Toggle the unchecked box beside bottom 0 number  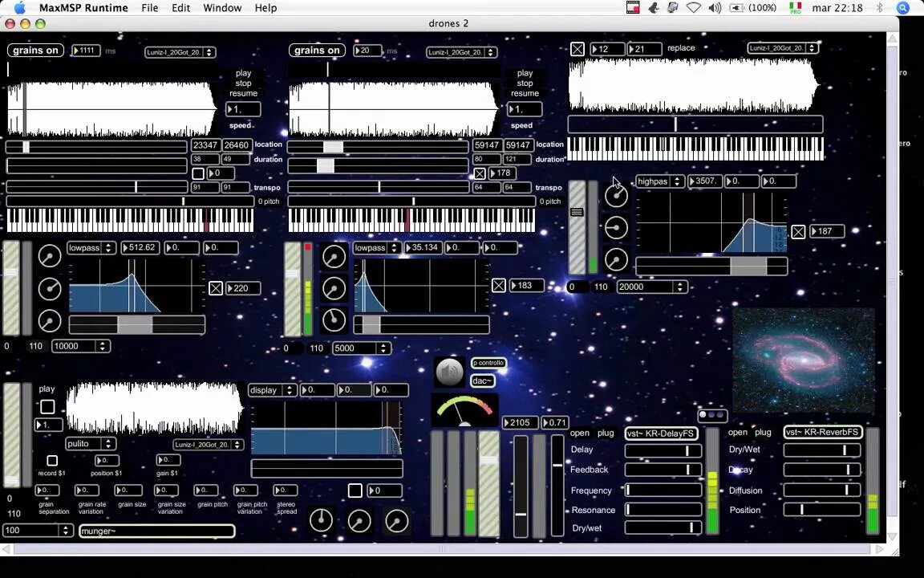[x=355, y=490]
